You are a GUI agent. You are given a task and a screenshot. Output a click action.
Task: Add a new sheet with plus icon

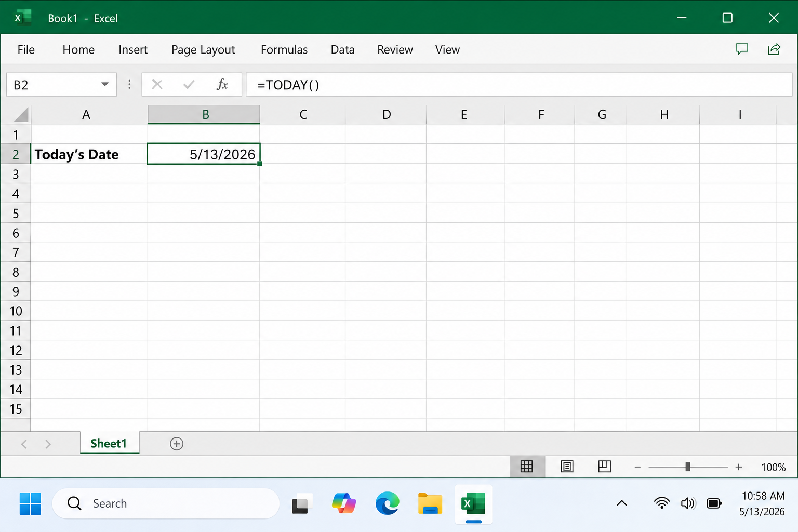177,444
